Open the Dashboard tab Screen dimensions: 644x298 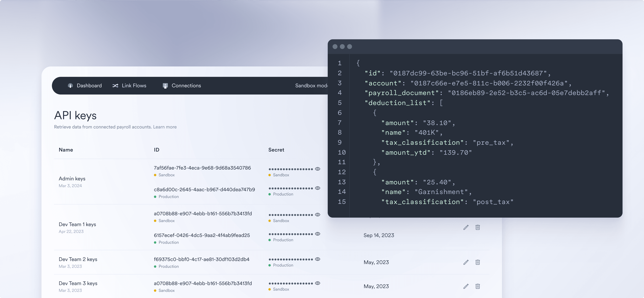[84, 86]
